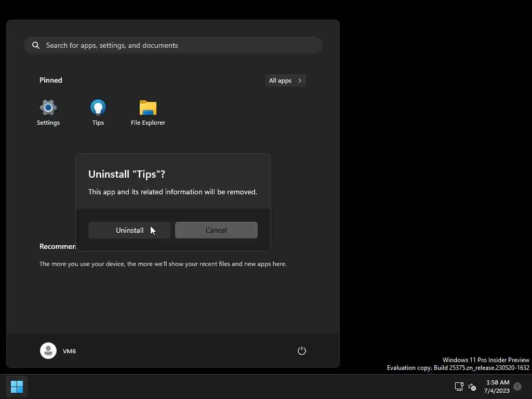The image size is (532, 399).
Task: Open the pinned Tips app
Action: tap(98, 113)
